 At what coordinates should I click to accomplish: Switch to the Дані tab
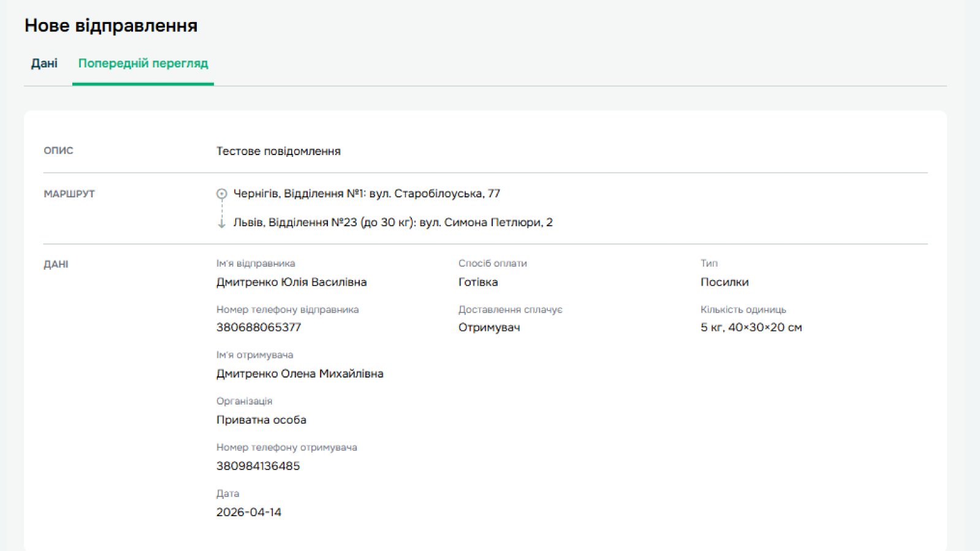click(x=44, y=63)
